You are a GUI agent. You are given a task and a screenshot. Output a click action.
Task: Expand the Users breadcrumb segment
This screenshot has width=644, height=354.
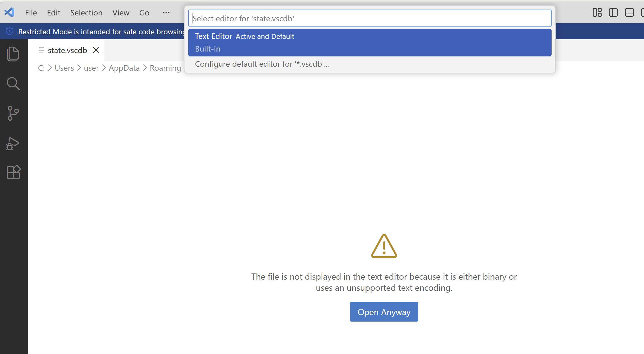[64, 68]
